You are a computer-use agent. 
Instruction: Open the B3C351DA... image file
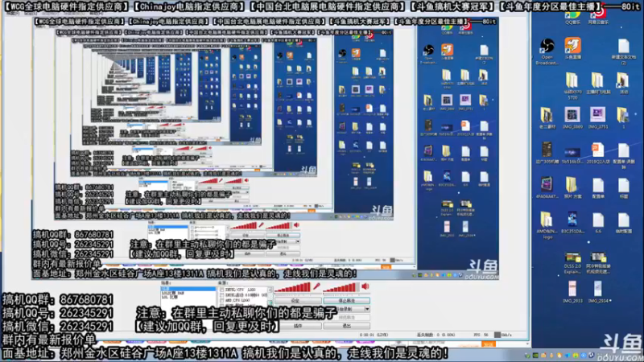(572, 223)
